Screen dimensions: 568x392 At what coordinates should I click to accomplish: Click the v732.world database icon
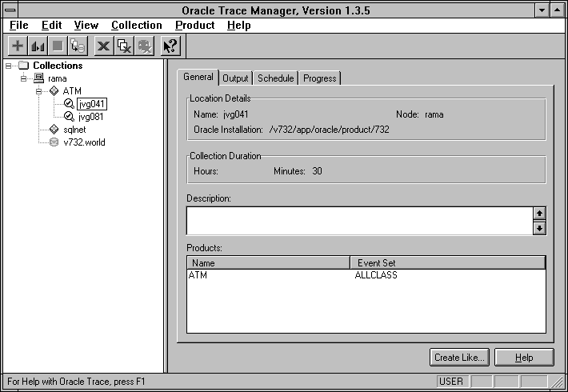tap(54, 142)
